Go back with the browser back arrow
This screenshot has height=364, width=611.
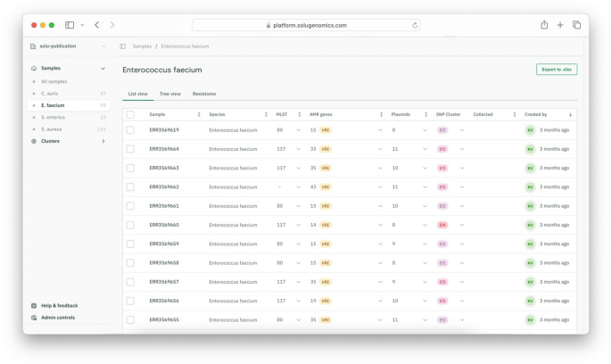tap(97, 25)
